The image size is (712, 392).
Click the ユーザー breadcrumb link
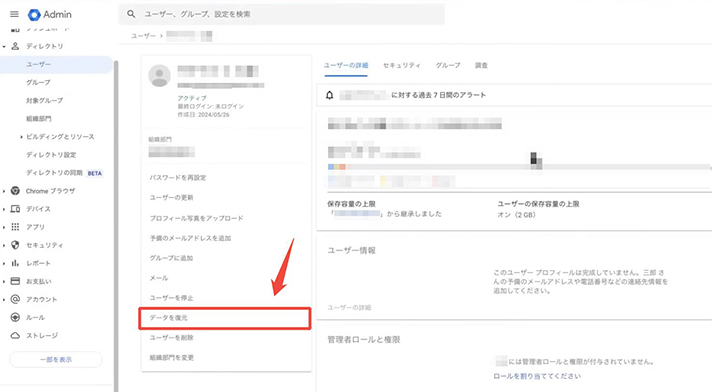[143, 35]
